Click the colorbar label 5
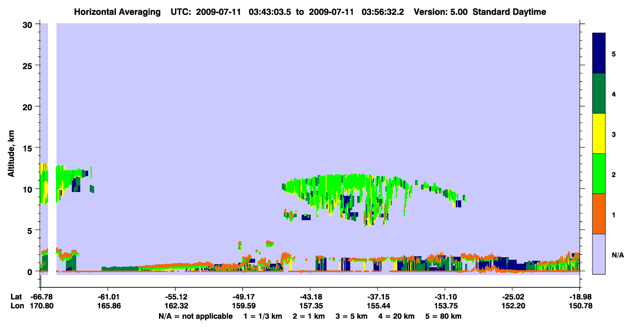 [613, 53]
